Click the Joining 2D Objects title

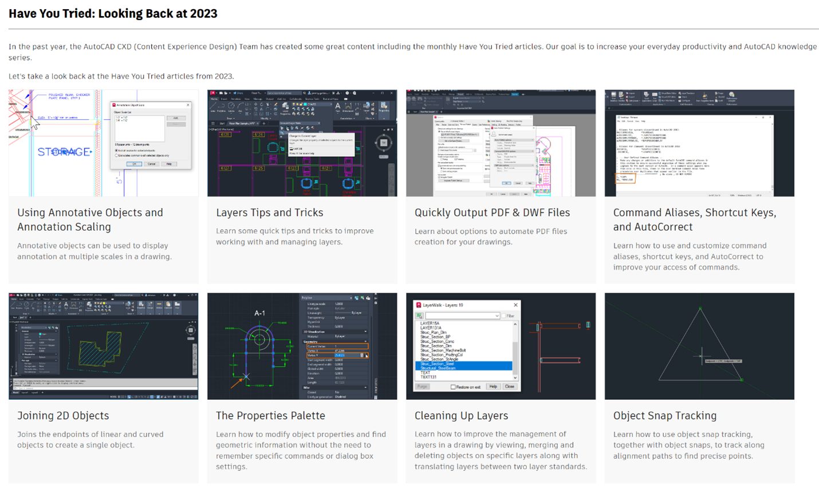click(63, 416)
